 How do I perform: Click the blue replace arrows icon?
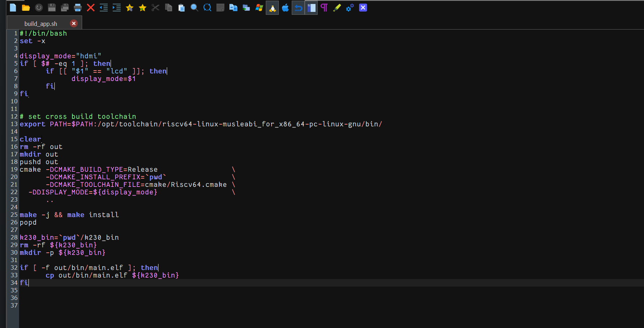207,8
